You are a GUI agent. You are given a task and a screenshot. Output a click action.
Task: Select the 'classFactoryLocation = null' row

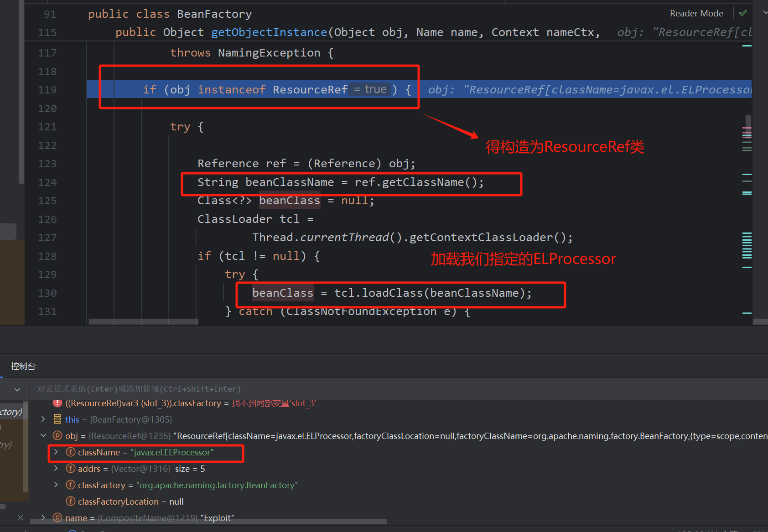click(131, 501)
